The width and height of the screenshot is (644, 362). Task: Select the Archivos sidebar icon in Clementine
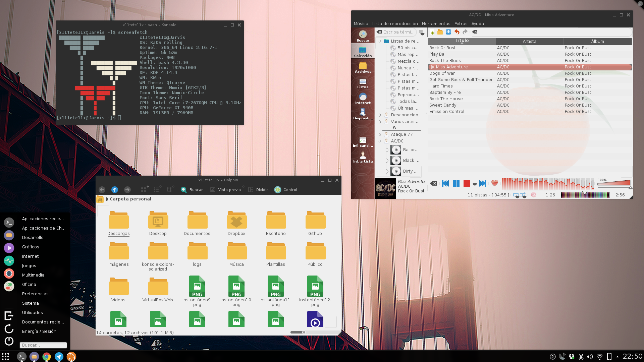pyautogui.click(x=363, y=67)
